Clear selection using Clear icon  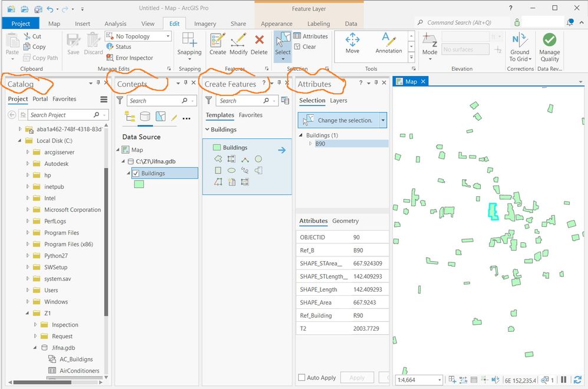click(x=297, y=47)
